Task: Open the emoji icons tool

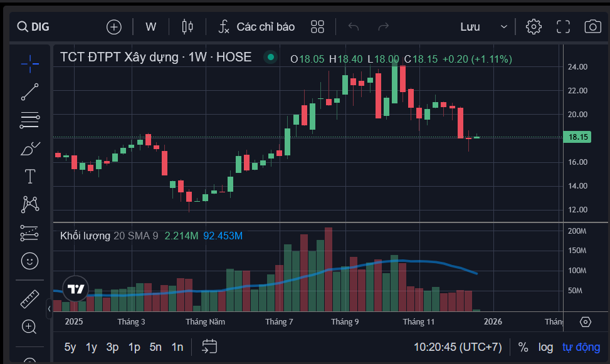Action: 29,260
